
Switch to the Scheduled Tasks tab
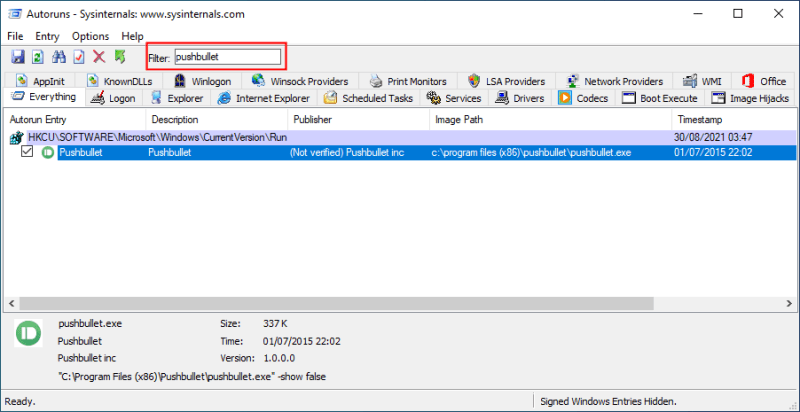pos(368,98)
